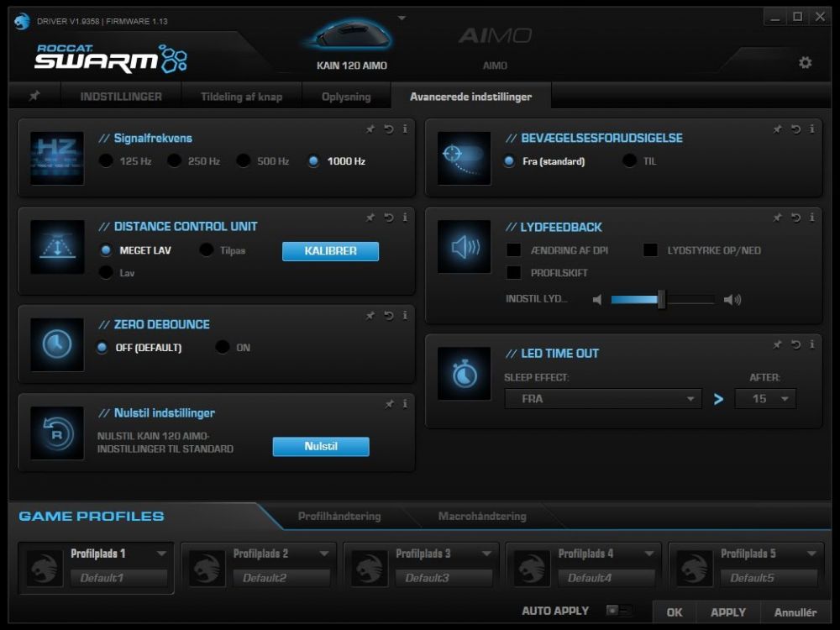This screenshot has height=630, width=840.
Task: Choose the Tilpas distance control option
Action: point(207,249)
